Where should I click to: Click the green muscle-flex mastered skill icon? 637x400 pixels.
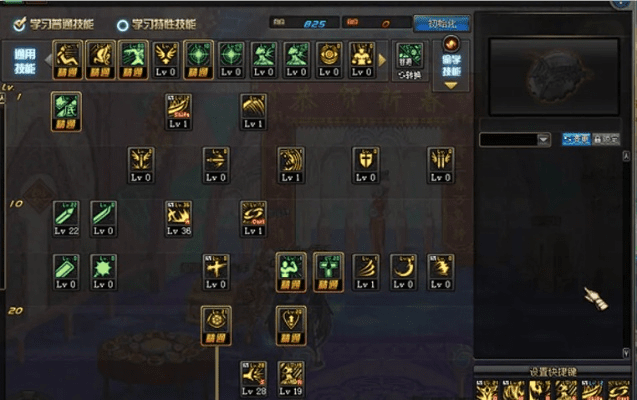291,272
